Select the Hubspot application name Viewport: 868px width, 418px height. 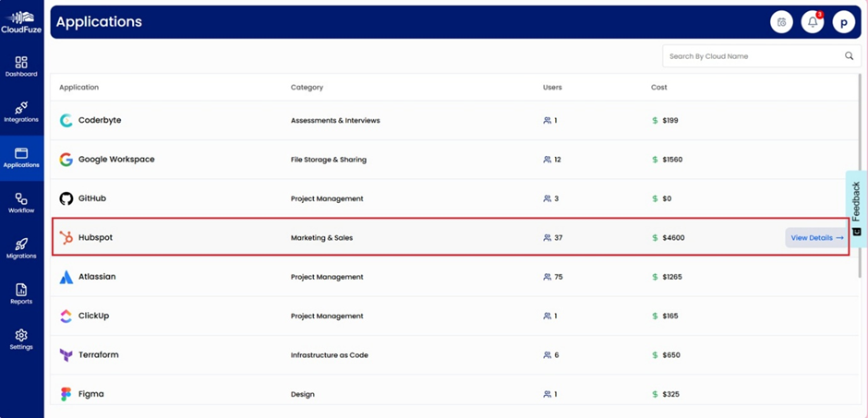(x=95, y=237)
